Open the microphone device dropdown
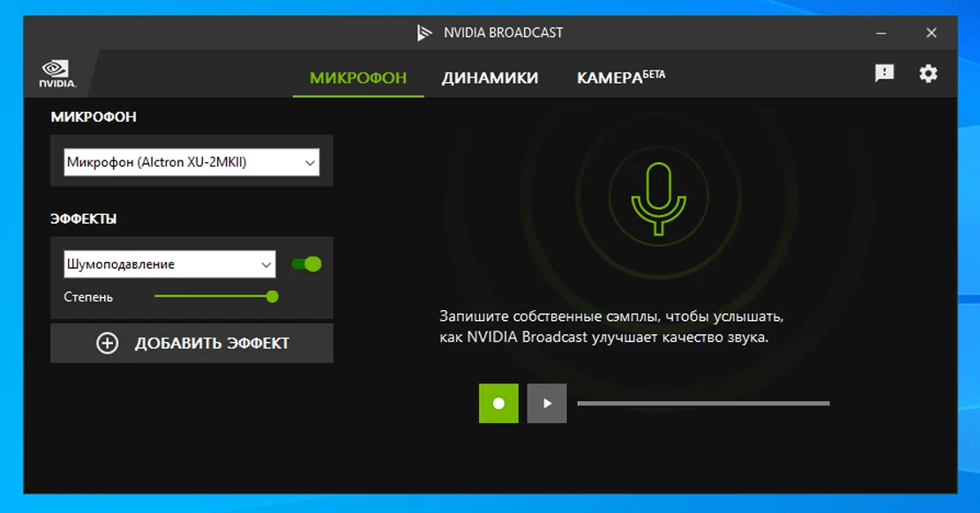 click(192, 162)
